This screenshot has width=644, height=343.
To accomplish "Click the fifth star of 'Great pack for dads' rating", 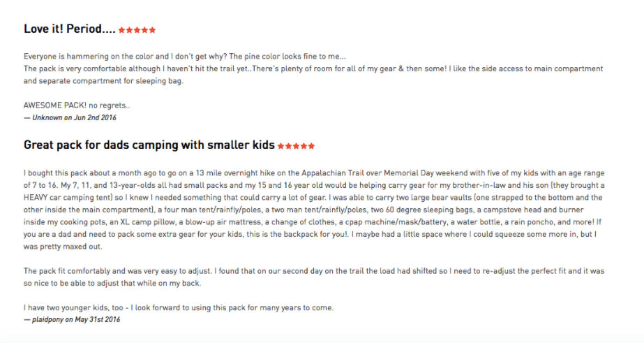I will (x=311, y=146).
